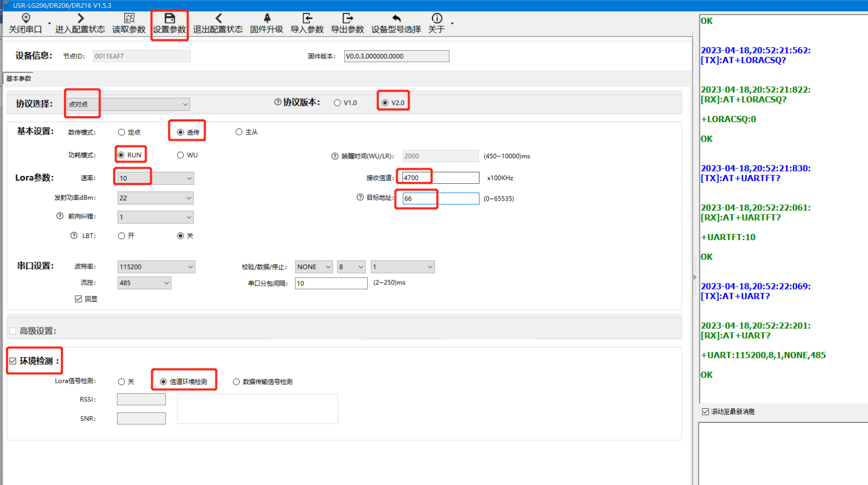868x485 pixels.
Task: Open the 设备型号选择 device model menu
Action: coord(396,23)
